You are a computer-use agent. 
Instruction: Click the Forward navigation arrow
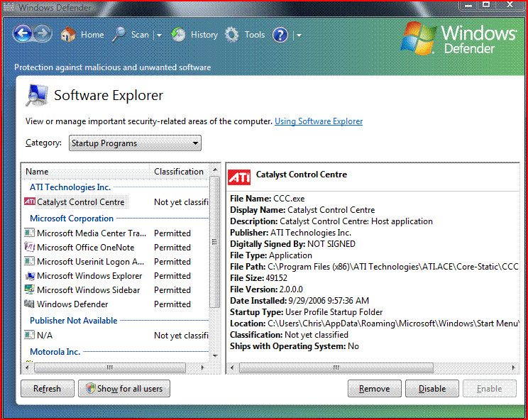(43, 33)
